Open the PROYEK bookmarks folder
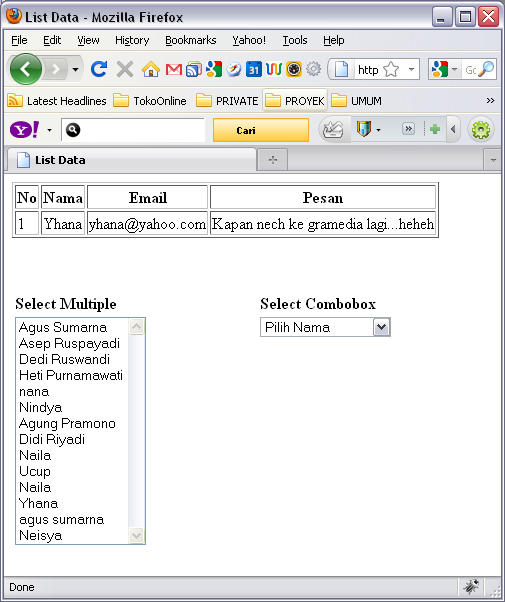This screenshot has width=505, height=602. 295,101
